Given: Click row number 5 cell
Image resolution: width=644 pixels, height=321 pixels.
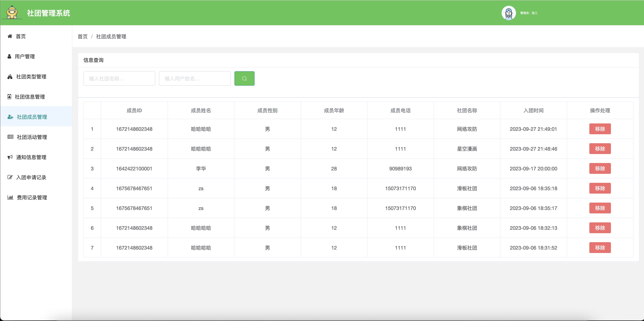Looking at the screenshot, I should pos(92,208).
